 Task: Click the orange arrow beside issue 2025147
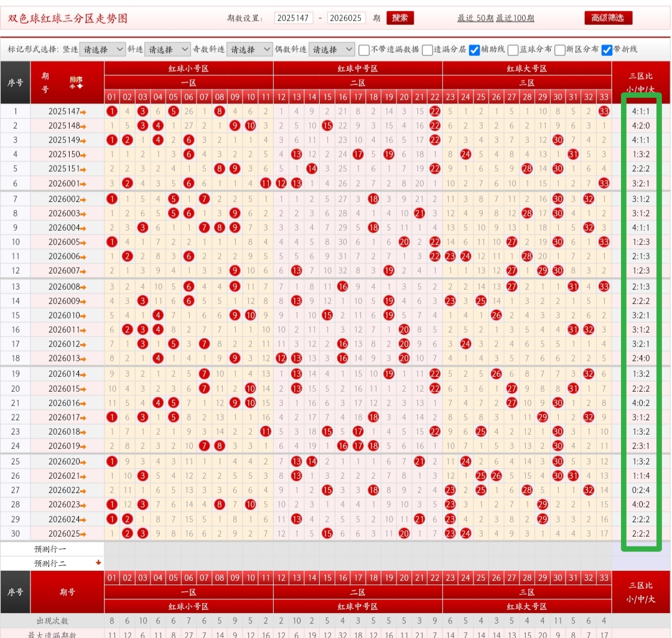click(84, 111)
